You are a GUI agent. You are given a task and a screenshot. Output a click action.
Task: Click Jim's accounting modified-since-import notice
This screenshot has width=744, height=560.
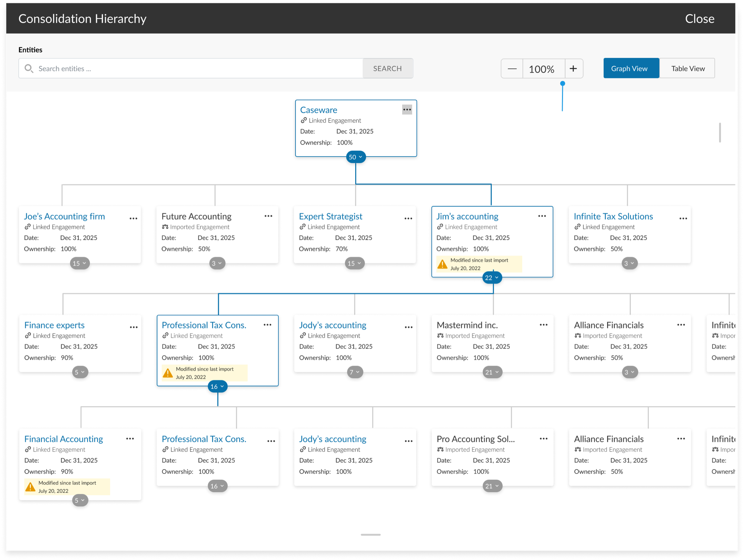(479, 264)
